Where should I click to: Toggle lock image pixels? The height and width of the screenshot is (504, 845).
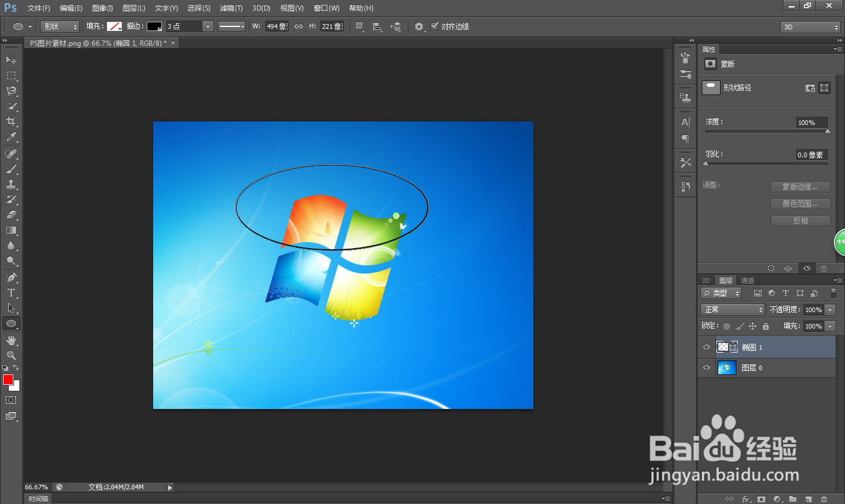739,326
